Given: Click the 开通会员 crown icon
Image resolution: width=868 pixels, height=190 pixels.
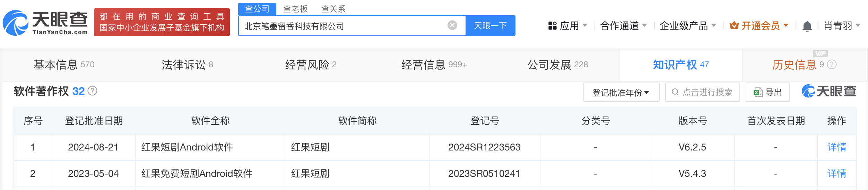Looking at the screenshot, I should click(x=734, y=25).
